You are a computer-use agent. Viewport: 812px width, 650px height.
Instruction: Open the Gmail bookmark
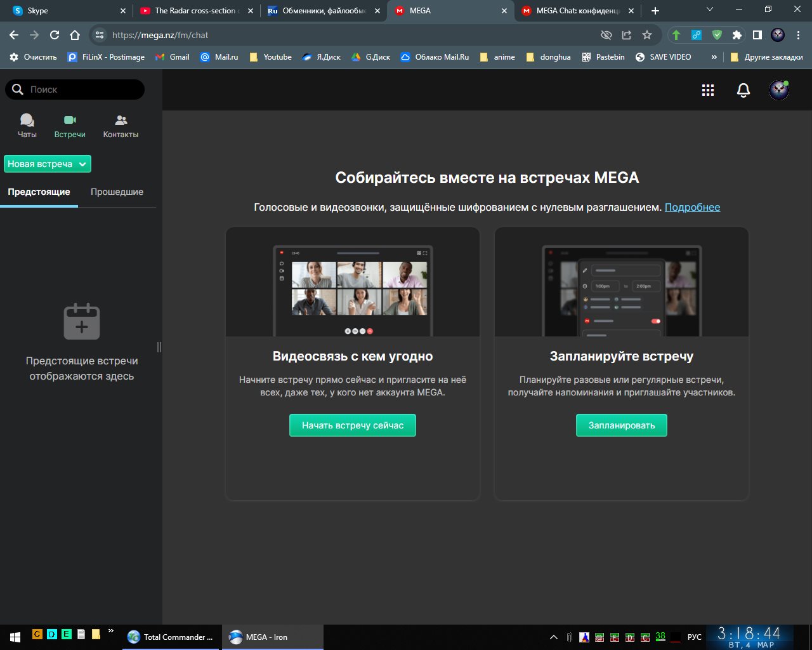pyautogui.click(x=173, y=57)
